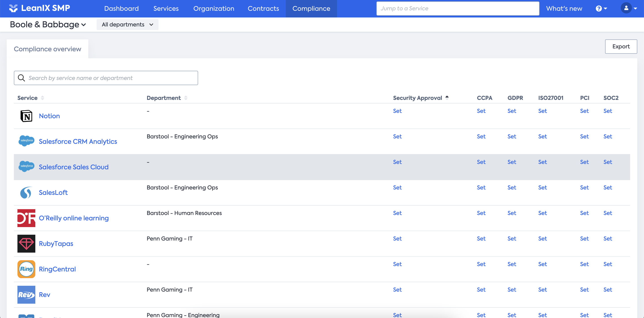This screenshot has width=644, height=318.
Task: Click the Notion service logo icon
Action: click(26, 116)
